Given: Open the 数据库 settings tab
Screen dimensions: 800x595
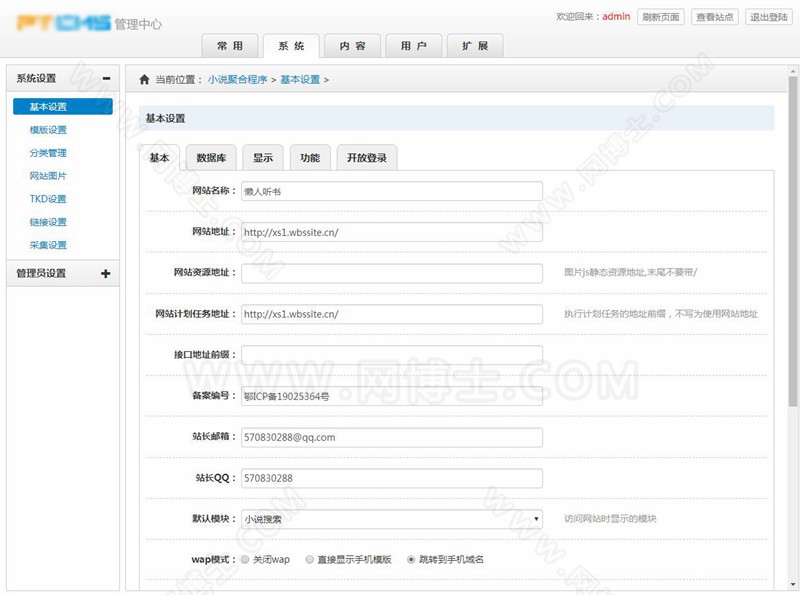Looking at the screenshot, I should point(211,158).
